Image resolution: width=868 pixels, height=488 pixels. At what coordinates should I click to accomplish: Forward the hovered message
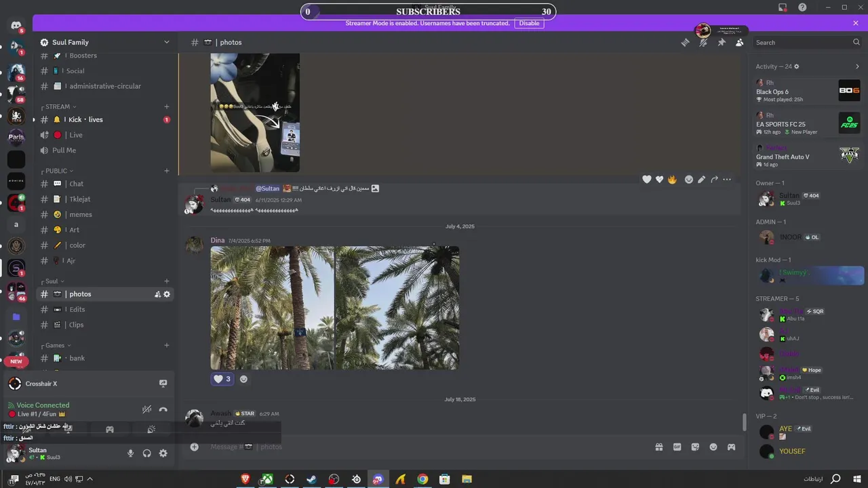click(x=714, y=180)
